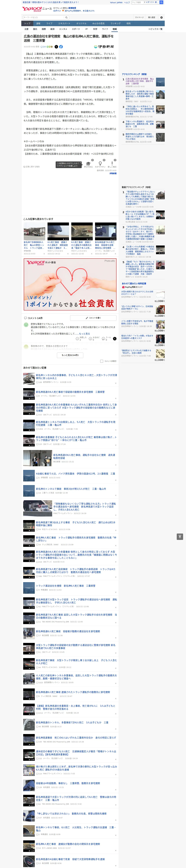The image size is (186, 868).
Task: Open article 「申し訳ないでは済まされない」勤務先の社長
Action: (71, 813)
